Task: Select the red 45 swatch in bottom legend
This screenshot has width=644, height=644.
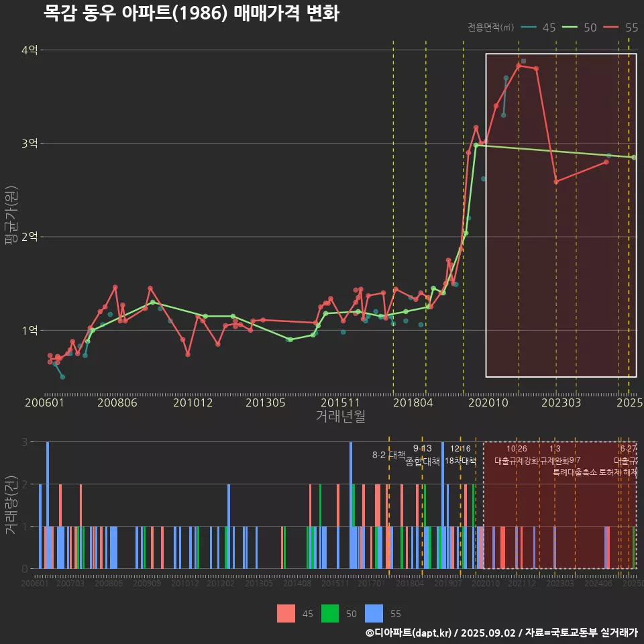Action: click(x=286, y=613)
